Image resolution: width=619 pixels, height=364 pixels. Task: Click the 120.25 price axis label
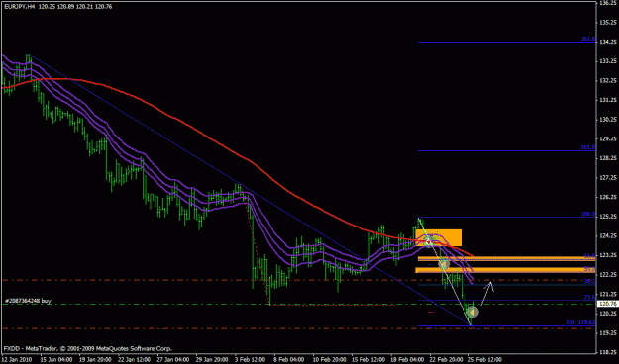click(x=608, y=314)
